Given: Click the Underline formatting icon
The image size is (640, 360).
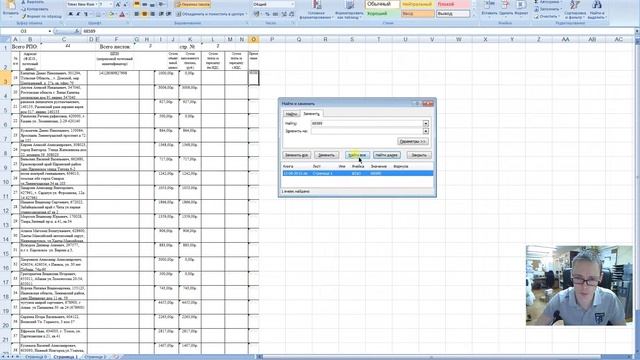Looking at the screenshot, I should 86,14.
